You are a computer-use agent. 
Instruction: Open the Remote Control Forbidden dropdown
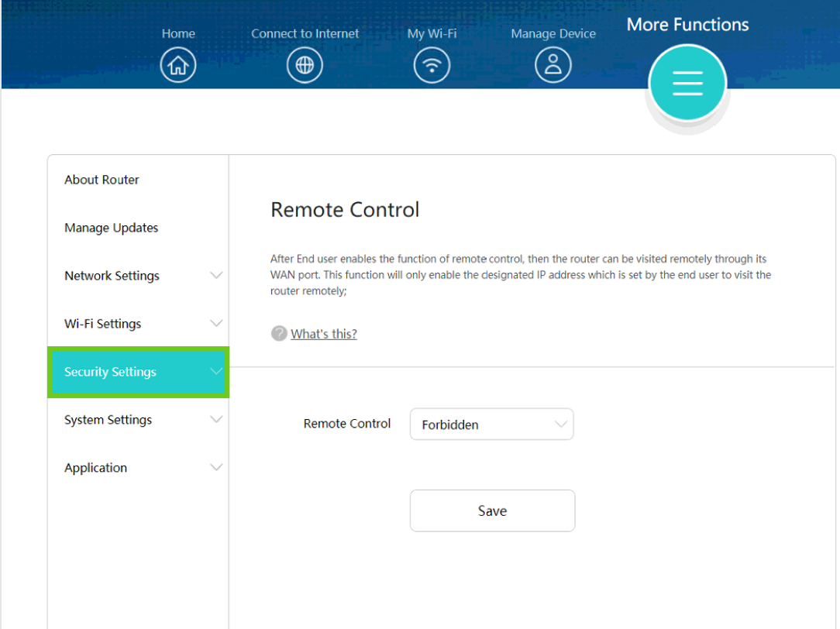coord(491,424)
